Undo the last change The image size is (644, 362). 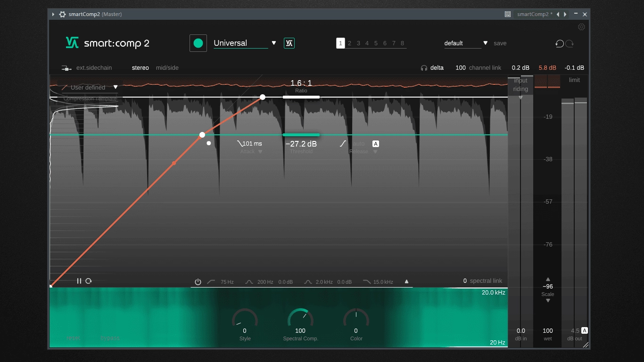pyautogui.click(x=560, y=43)
